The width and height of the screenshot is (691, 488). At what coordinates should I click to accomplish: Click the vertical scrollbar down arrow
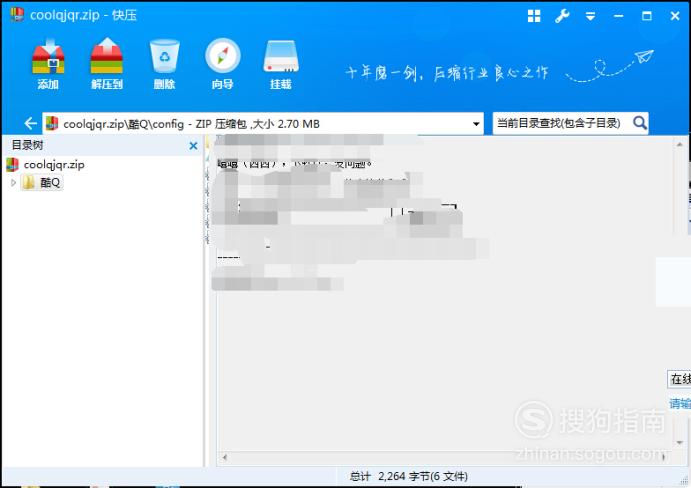coord(679,443)
